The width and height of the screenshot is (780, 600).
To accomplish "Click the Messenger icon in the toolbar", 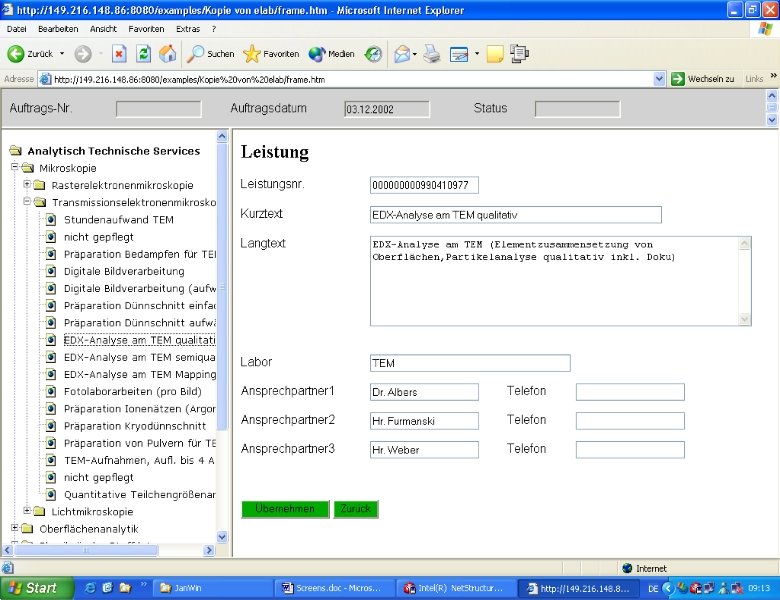I will [519, 54].
